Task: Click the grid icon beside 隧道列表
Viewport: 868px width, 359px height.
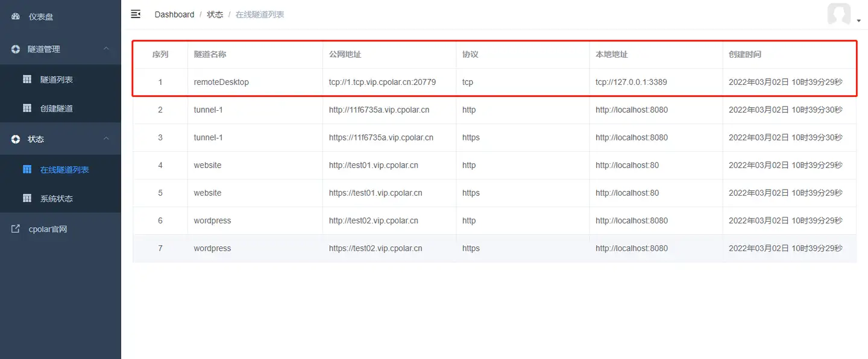Action: pyautogui.click(x=27, y=80)
